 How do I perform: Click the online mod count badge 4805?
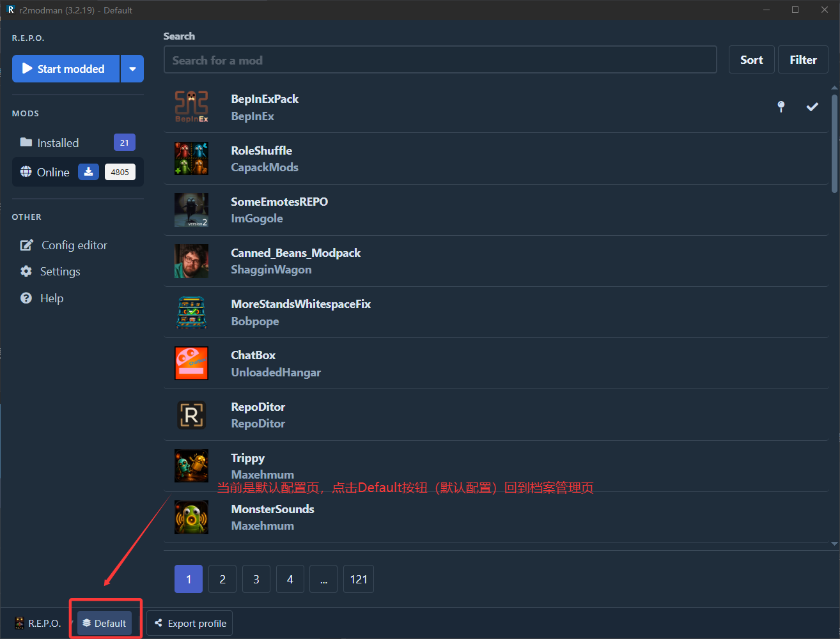[120, 172]
